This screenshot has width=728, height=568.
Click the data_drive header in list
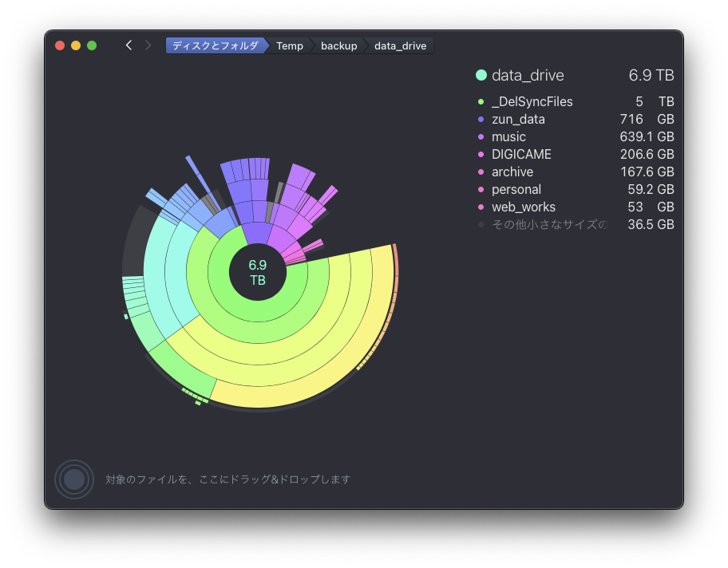pos(575,75)
